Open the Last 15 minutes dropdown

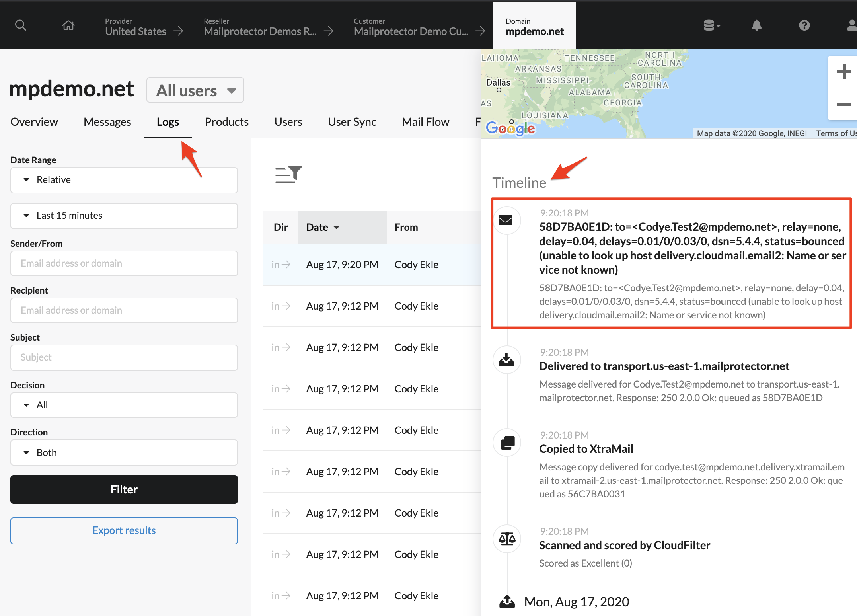pos(124,216)
